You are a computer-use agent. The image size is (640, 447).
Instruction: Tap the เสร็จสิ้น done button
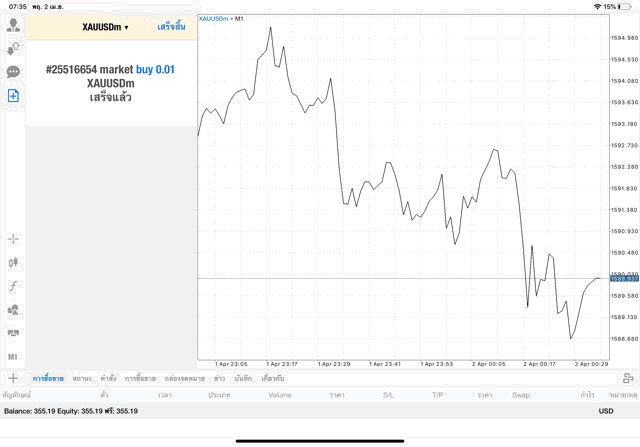(x=171, y=27)
